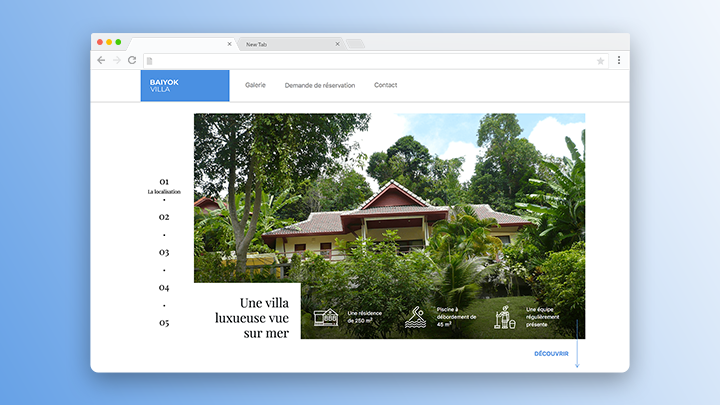The image size is (720, 405).
Task: Bookmark the page with star icon
Action: point(600,61)
